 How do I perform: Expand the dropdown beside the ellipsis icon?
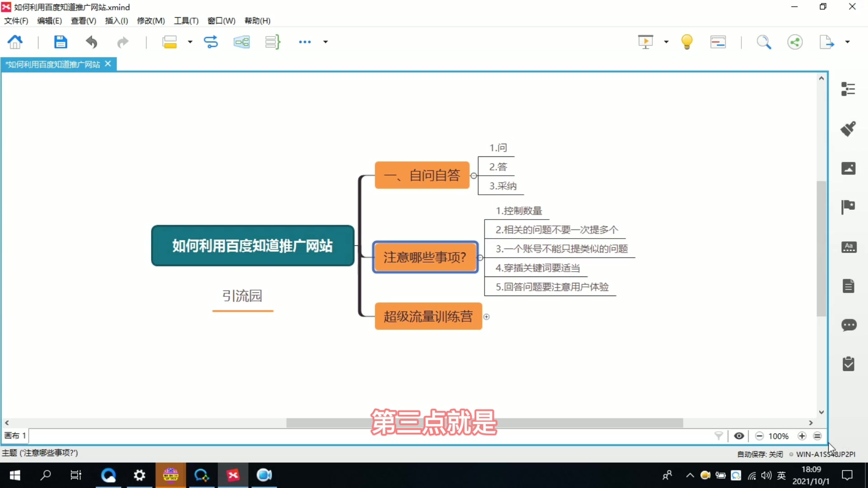(325, 42)
